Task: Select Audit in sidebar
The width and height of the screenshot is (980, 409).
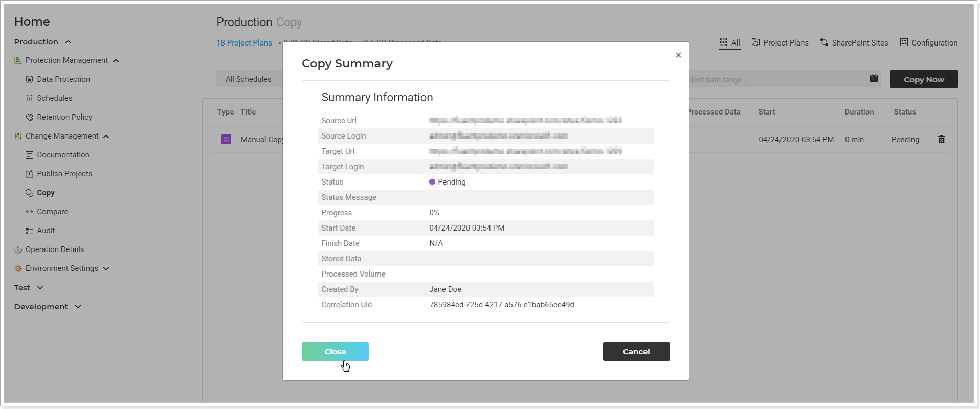Action: (x=46, y=231)
